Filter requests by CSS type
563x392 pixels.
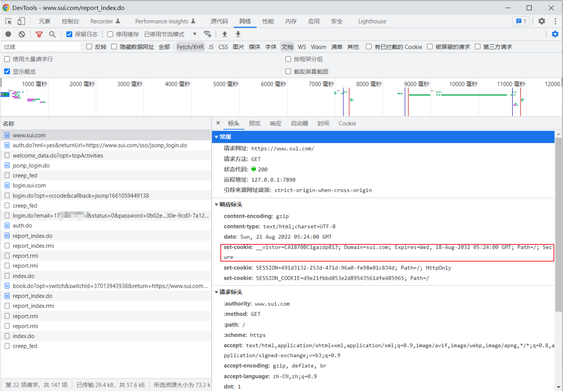point(223,47)
